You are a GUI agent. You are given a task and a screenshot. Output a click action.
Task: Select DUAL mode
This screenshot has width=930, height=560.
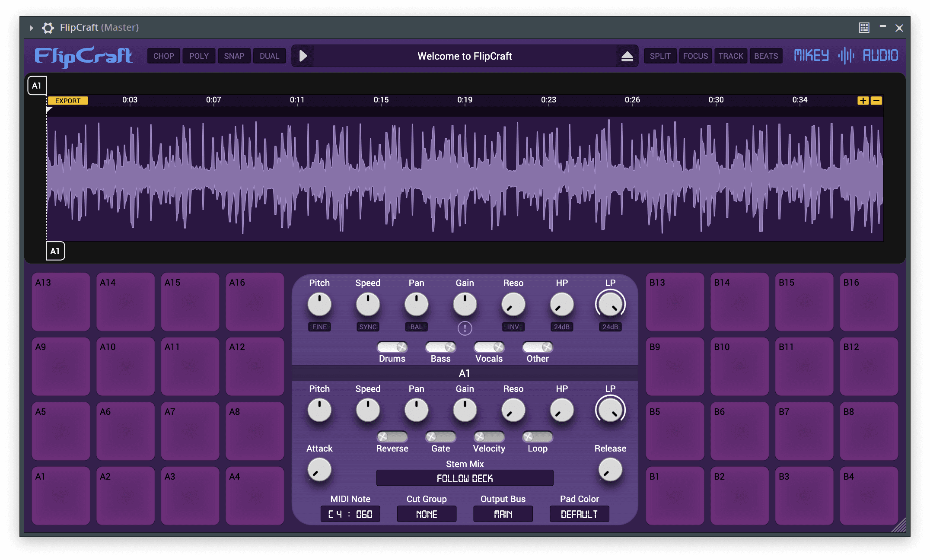tap(269, 56)
